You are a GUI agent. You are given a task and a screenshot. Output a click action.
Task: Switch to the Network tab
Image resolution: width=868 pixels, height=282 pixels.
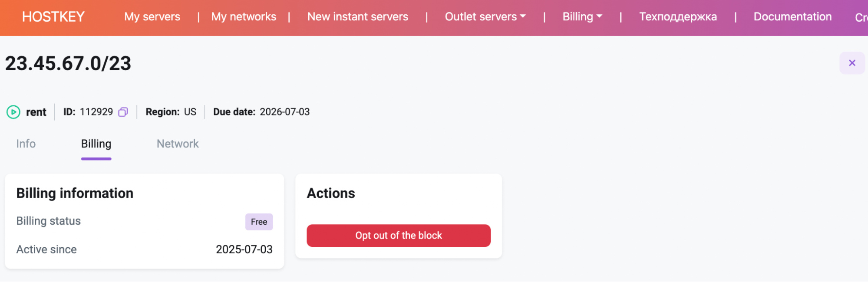[x=178, y=144]
